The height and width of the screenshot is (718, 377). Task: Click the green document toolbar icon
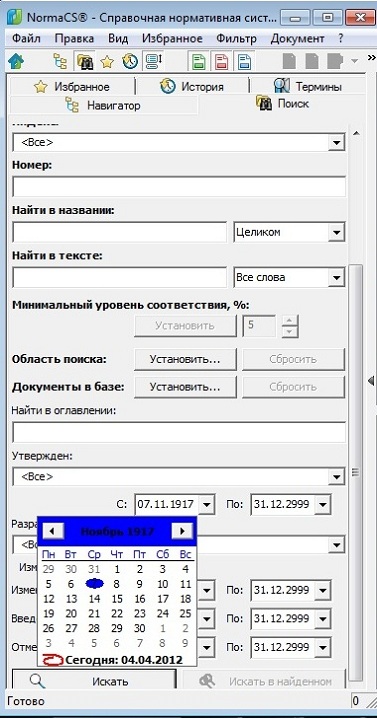click(198, 61)
